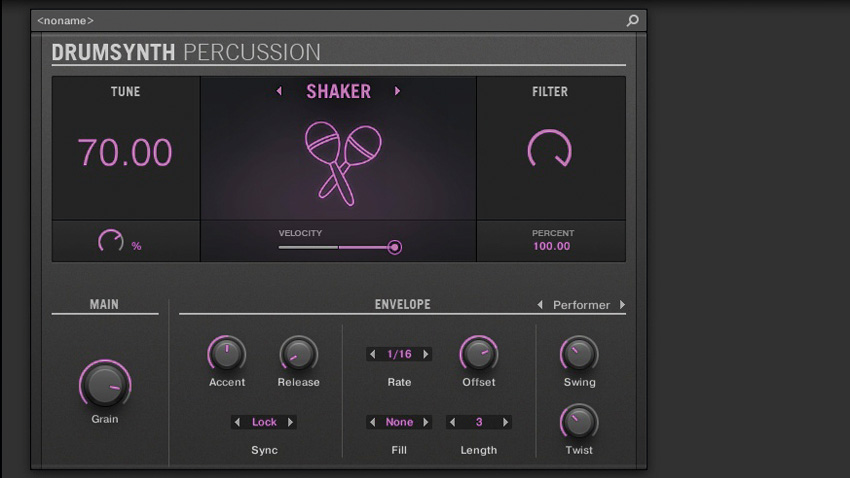The height and width of the screenshot is (478, 850).
Task: Switch to previous mode before Performer
Action: [540, 305]
